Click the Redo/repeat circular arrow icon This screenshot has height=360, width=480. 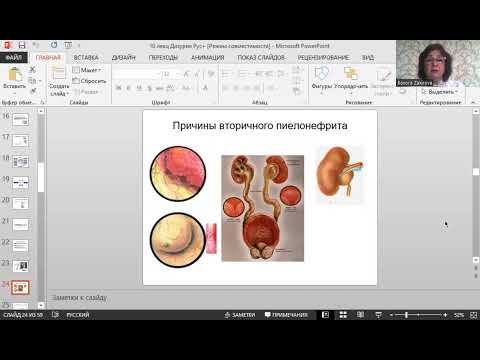(54, 45)
